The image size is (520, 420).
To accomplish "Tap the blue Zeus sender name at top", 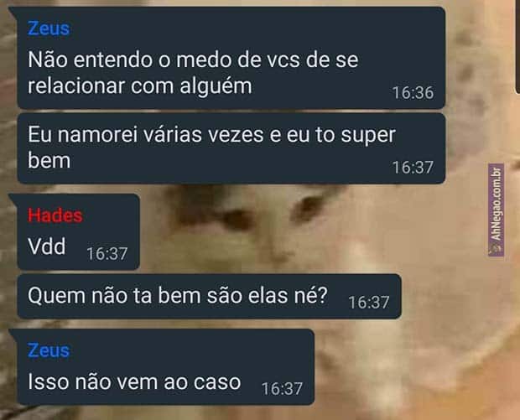I will tap(49, 29).
